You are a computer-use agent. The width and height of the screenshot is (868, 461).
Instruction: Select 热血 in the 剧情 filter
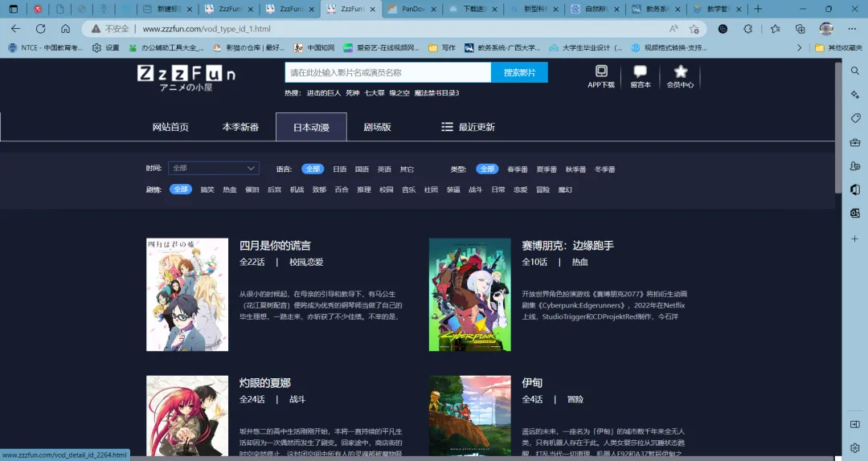[229, 190]
